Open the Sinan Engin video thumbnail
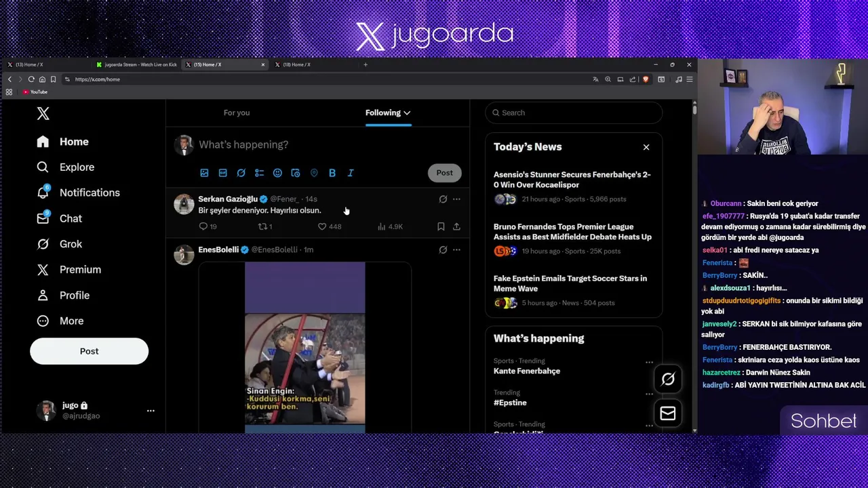This screenshot has width=868, height=488. pyautogui.click(x=305, y=348)
